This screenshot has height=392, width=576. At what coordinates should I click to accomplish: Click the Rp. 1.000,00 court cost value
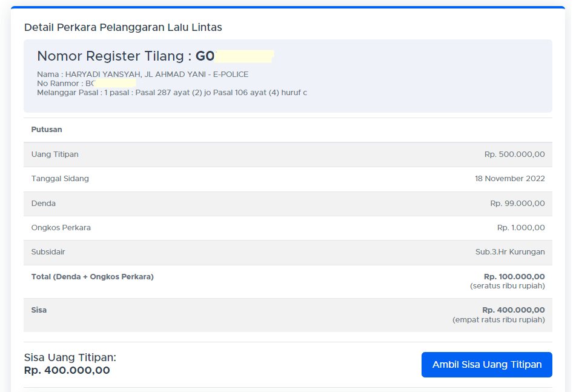(521, 228)
